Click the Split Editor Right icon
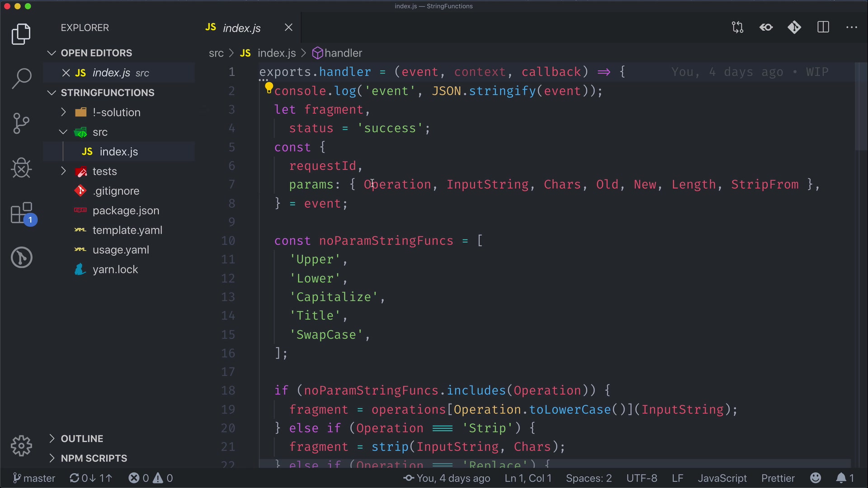This screenshot has height=488, width=868. (823, 28)
